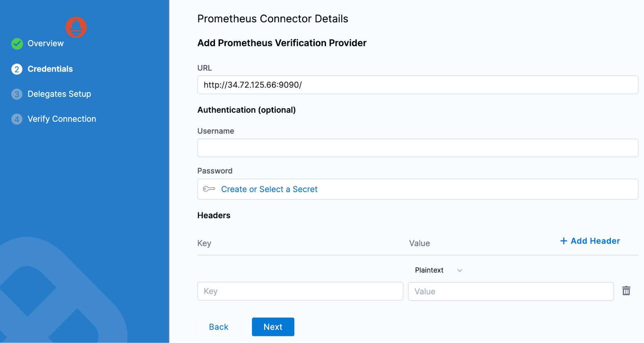Viewport: 644px width, 343px height.
Task: Focus the header Key input field
Action: pyautogui.click(x=300, y=291)
